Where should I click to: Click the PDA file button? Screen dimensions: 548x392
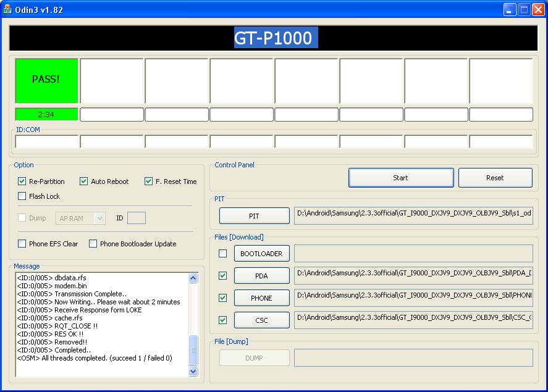tap(261, 276)
